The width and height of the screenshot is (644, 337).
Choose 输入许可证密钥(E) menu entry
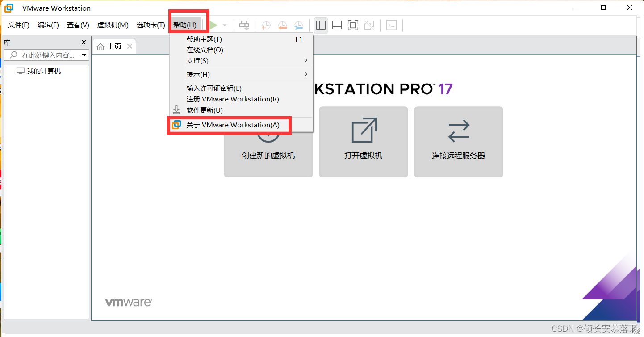tap(241, 88)
